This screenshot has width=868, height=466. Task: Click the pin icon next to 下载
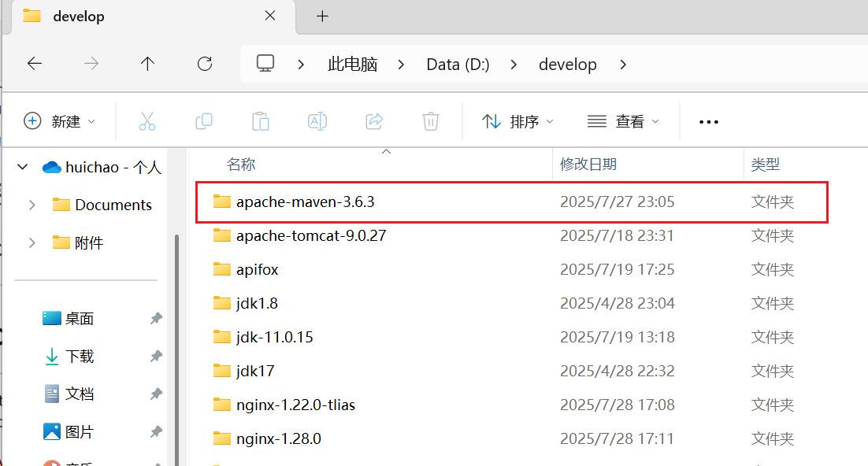[156, 357]
